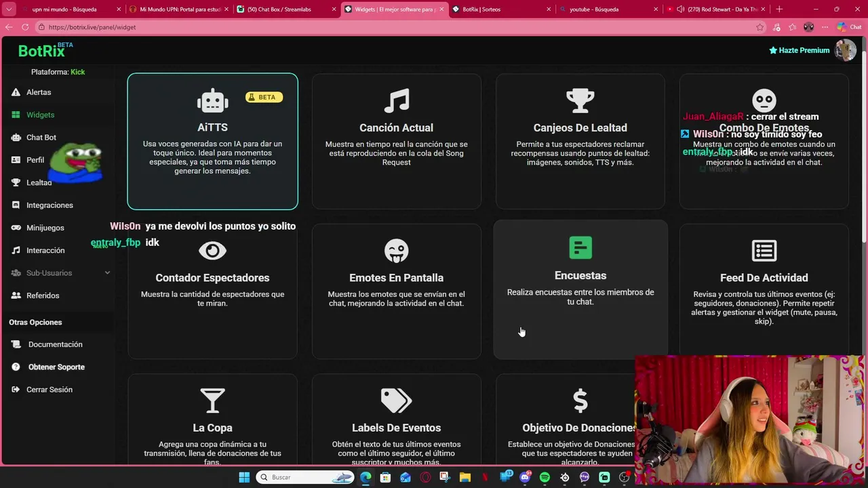Switch to the BotRix | Sorteos tab

click(x=500, y=9)
